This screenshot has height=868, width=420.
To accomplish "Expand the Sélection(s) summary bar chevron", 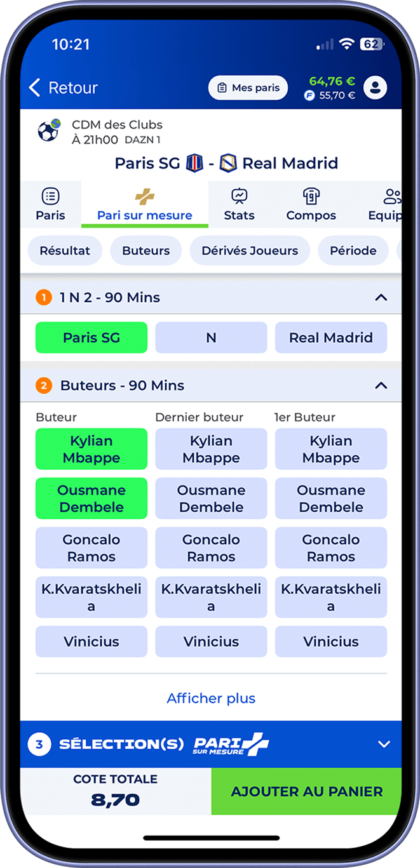I will 384,744.
